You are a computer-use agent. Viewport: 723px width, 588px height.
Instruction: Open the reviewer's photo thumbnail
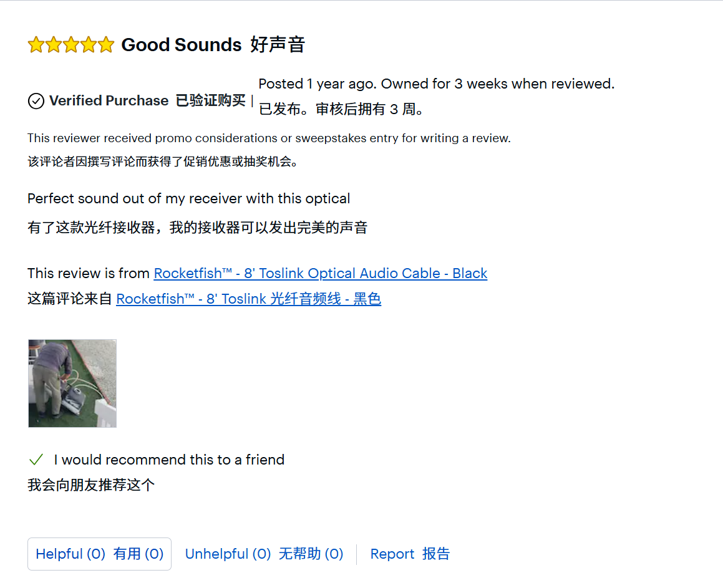[72, 383]
